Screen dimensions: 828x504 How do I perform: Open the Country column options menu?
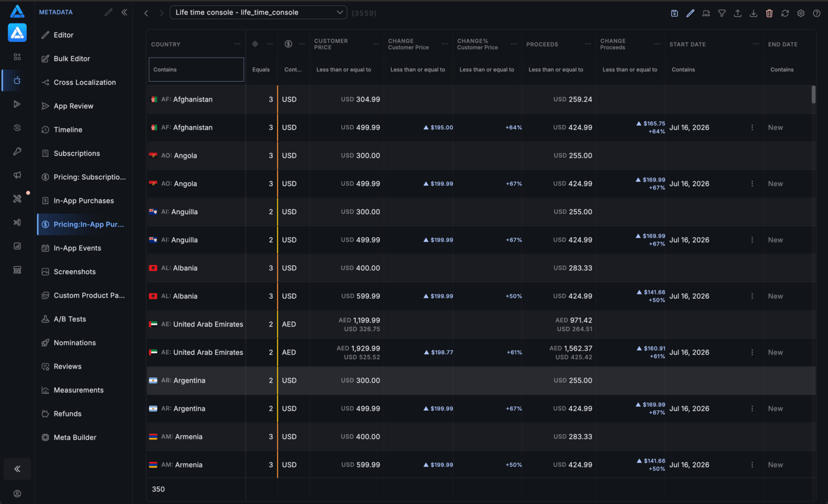[237, 44]
